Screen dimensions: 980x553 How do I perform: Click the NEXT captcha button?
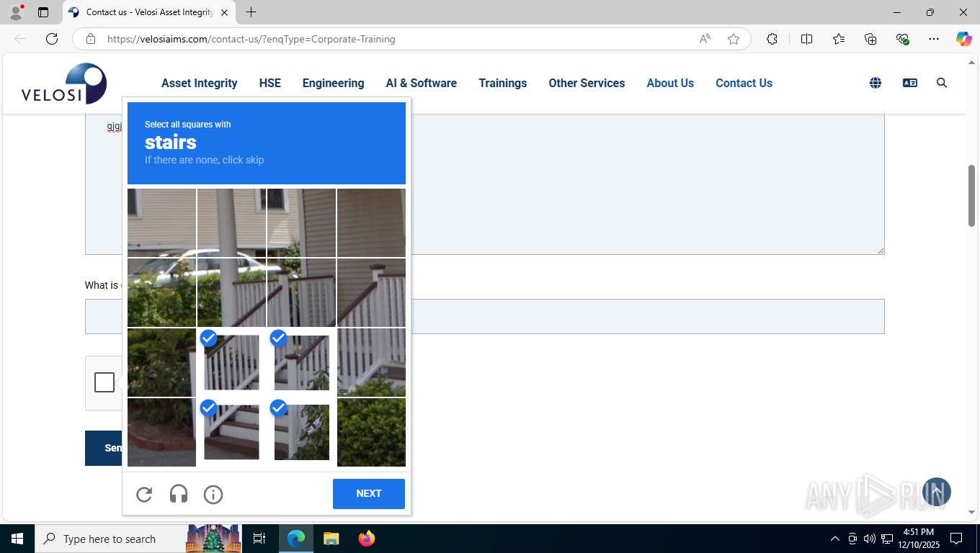coord(369,494)
